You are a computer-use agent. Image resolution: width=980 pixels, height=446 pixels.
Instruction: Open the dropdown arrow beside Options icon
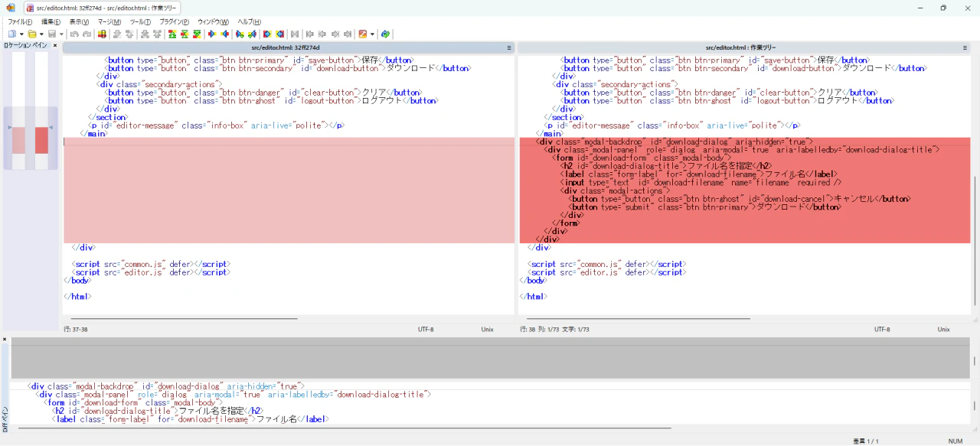[372, 34]
